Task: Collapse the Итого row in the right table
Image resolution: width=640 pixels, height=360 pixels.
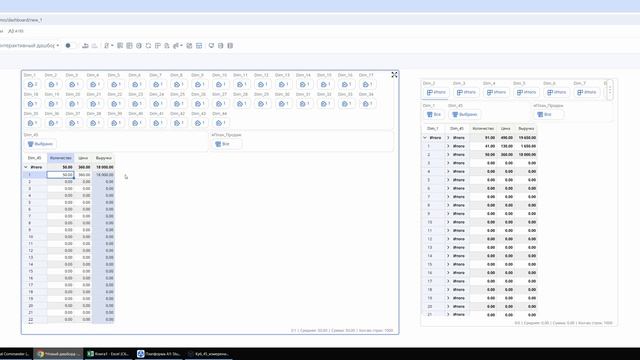Action: (x=425, y=138)
